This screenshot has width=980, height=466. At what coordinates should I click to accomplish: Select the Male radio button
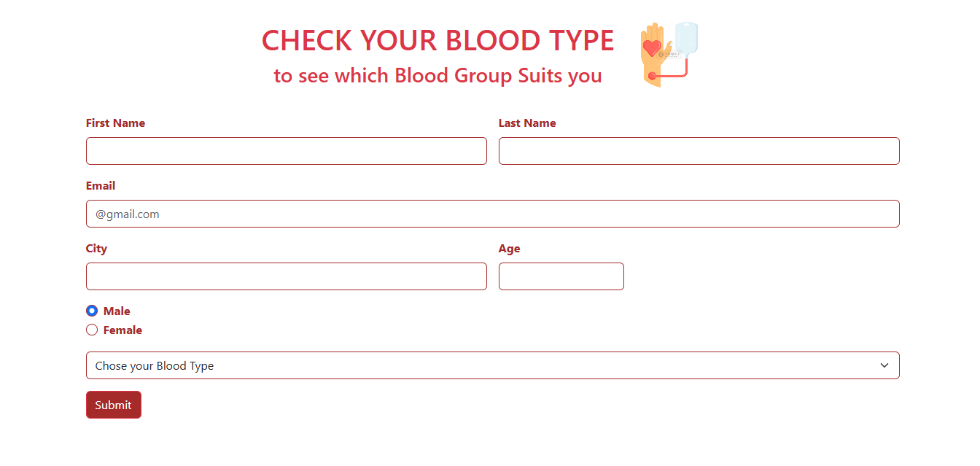click(x=92, y=311)
